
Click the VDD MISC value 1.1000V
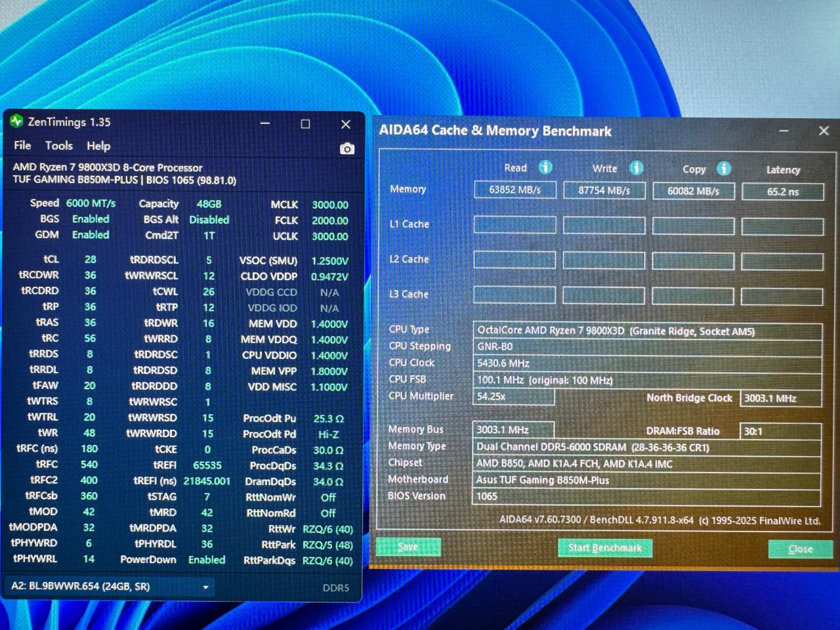pyautogui.click(x=329, y=387)
